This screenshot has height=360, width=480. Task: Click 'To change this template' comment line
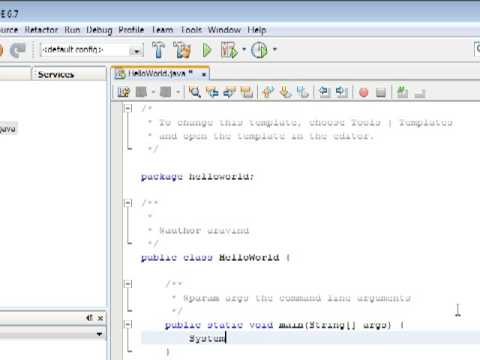point(300,123)
